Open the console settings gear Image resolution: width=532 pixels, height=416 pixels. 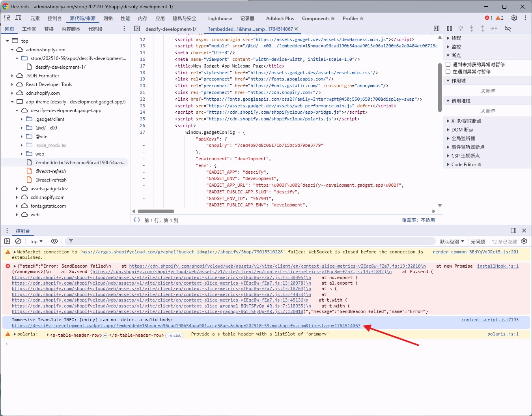click(524, 242)
